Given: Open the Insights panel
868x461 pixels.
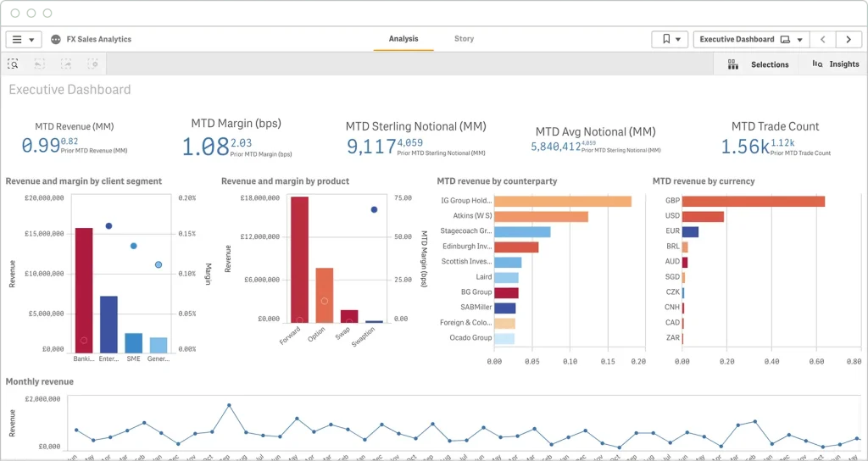Looking at the screenshot, I should [x=835, y=64].
